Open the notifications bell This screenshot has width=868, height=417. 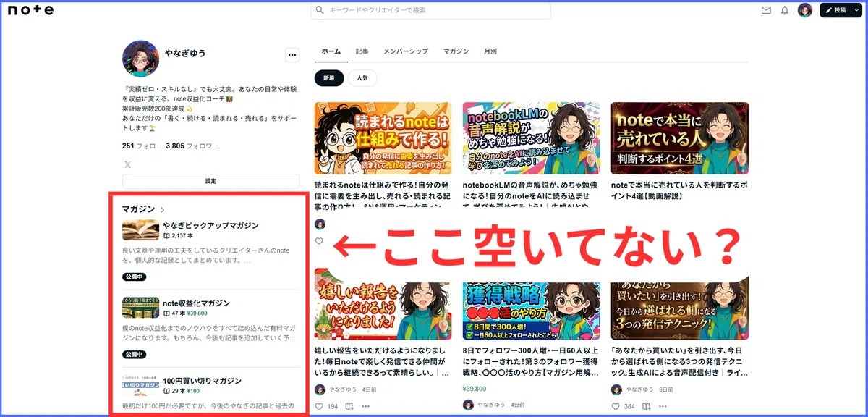[785, 10]
